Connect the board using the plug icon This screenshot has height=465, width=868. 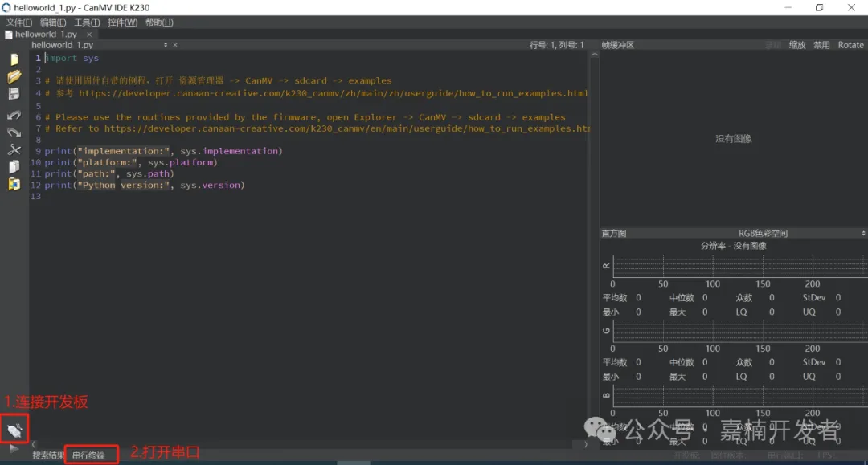pos(14,430)
